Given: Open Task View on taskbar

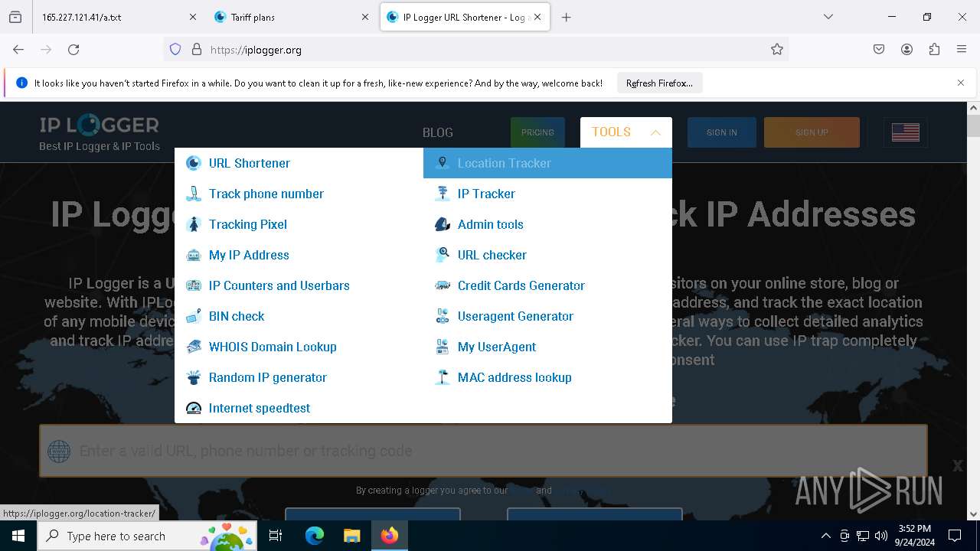Looking at the screenshot, I should click(276, 536).
